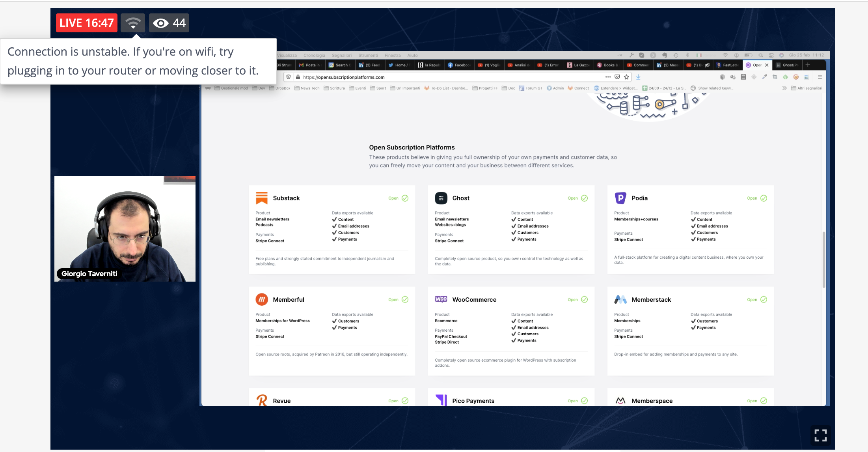Click the orange Memberful logo
Image resolution: width=868 pixels, height=452 pixels.
coord(262,299)
